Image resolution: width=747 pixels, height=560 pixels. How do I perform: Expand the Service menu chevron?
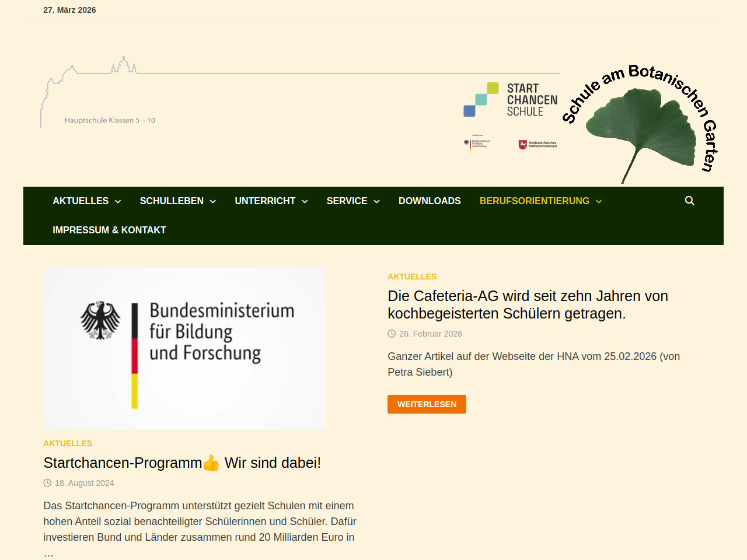pos(376,201)
